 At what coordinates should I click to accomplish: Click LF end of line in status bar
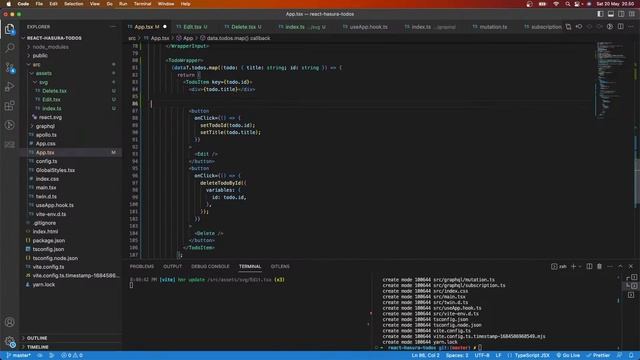click(x=498, y=356)
